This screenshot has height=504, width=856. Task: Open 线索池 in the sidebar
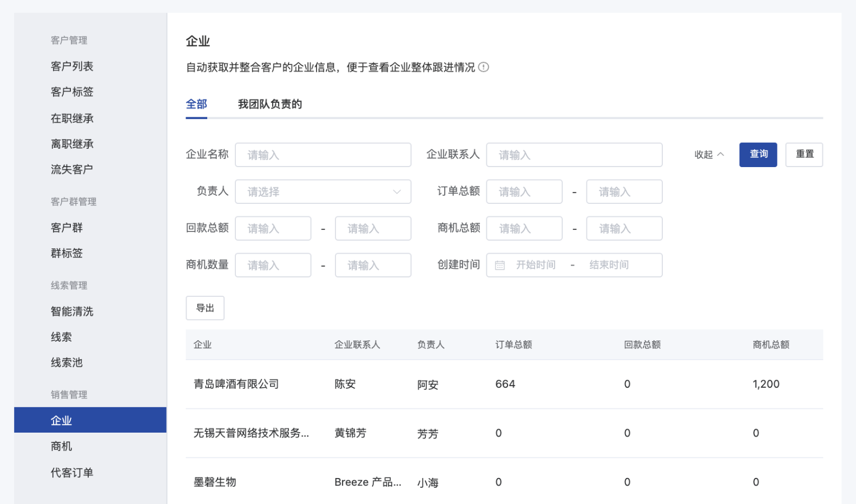click(x=67, y=362)
